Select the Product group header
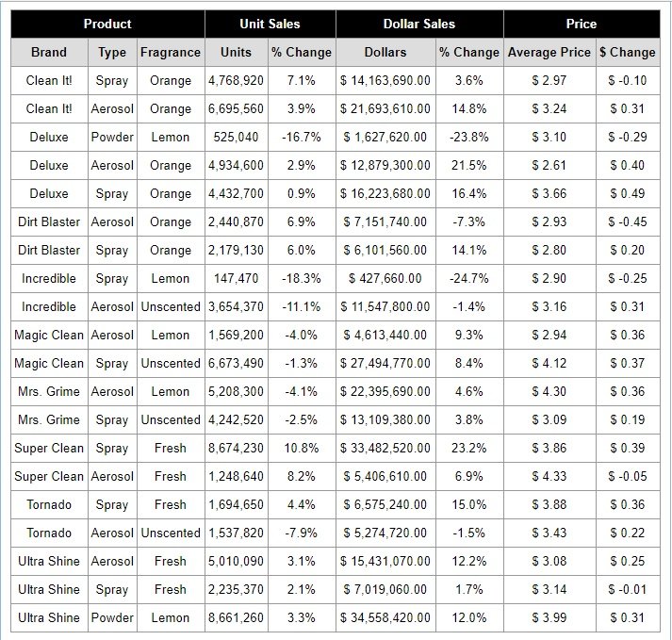Viewport: 672px width, 640px height. (x=107, y=24)
